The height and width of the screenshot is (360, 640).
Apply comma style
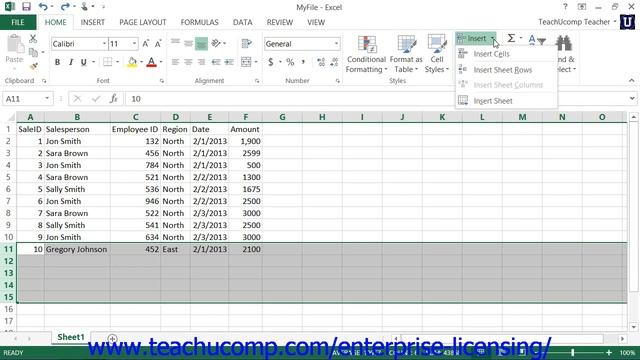(x=303, y=62)
